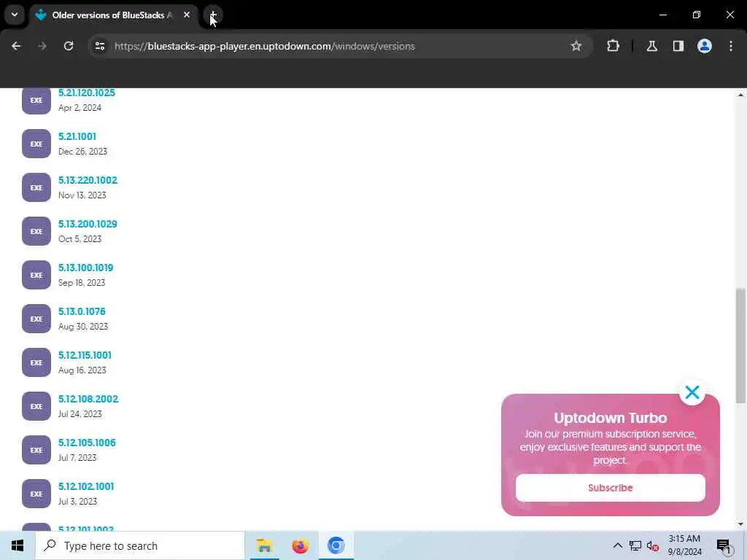This screenshot has width=747, height=560.
Task: Bookmark this page with the star icon
Action: click(576, 46)
